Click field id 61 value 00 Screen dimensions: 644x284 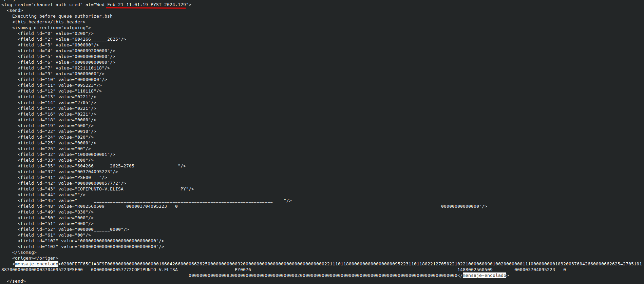pyautogui.click(x=54, y=235)
